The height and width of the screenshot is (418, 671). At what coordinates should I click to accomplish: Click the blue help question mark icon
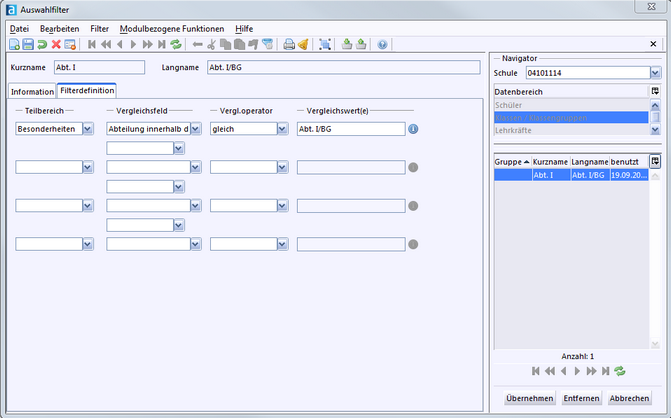[383, 45]
